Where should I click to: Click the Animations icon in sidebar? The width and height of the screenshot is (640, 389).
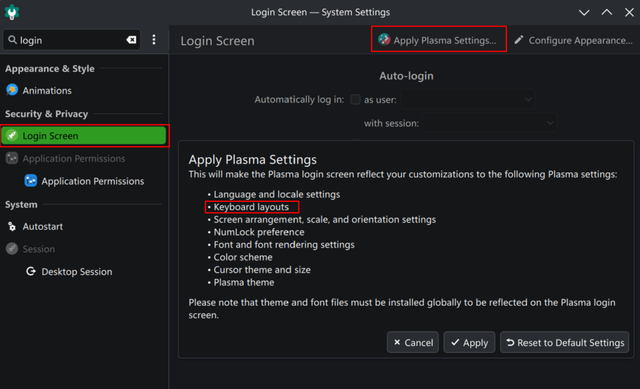coord(12,90)
